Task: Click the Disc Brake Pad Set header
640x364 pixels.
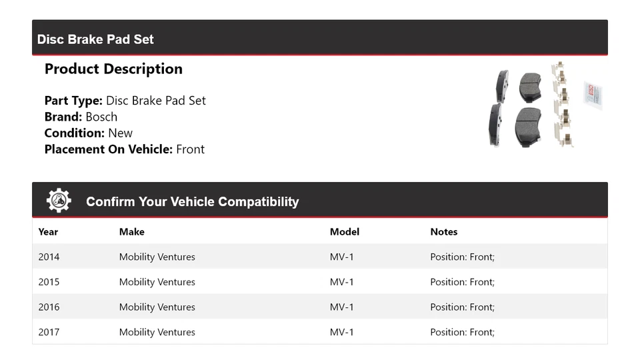Action: pyautogui.click(x=95, y=39)
